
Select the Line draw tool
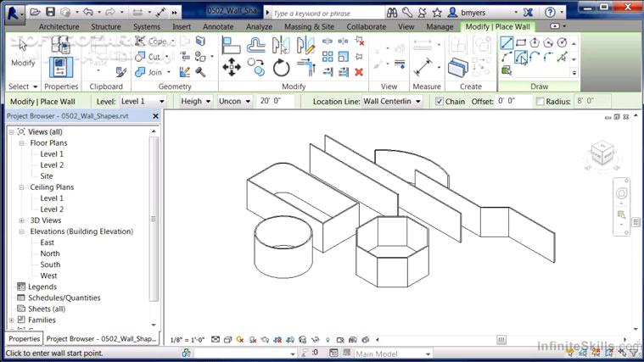[507, 42]
